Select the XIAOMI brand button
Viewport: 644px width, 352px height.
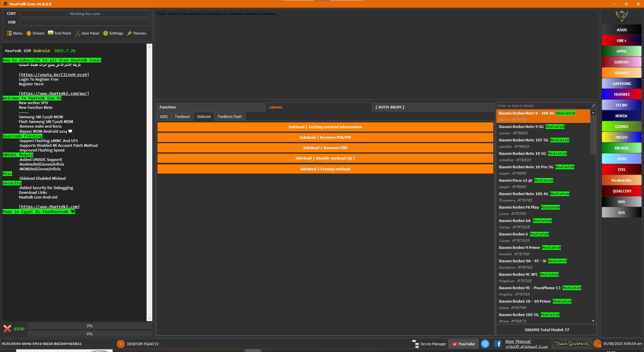pos(622,73)
